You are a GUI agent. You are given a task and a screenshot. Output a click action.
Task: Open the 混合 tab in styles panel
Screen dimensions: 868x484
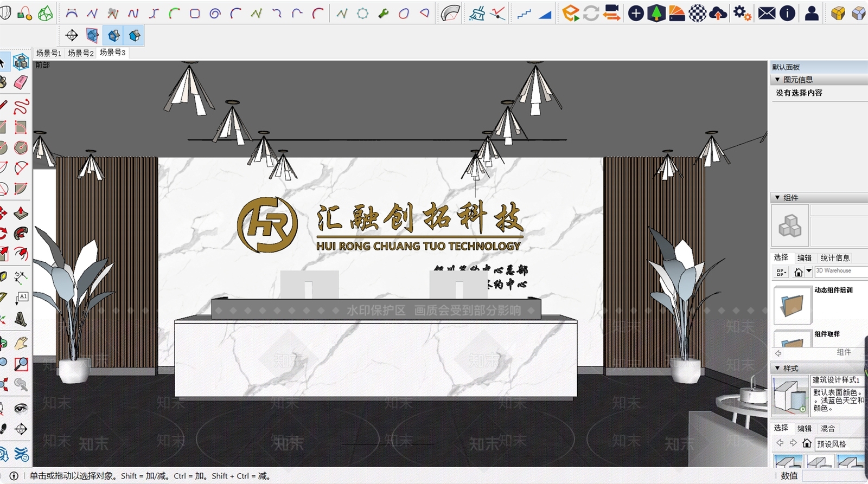[828, 429]
